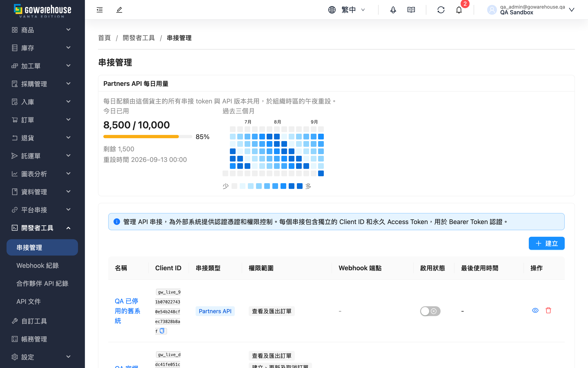Go to 開發者工具 breadcrumb
588x368 pixels.
pos(139,38)
